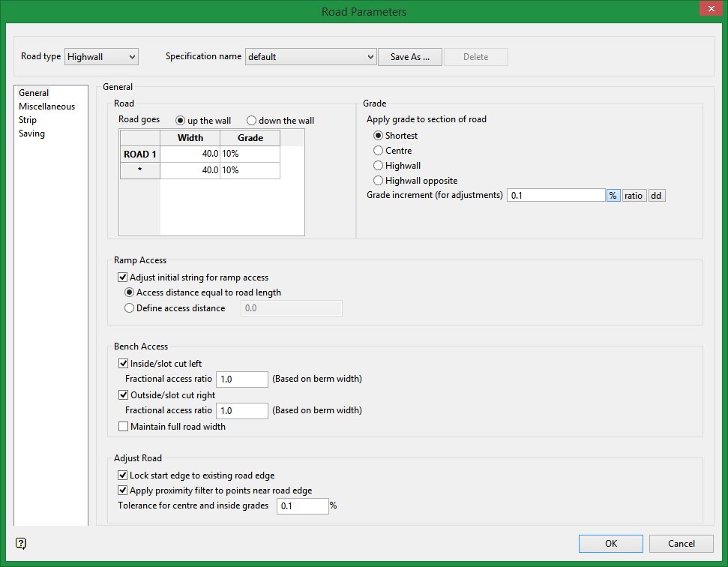
Task: Select Miscellaneous in the left panel
Action: pyautogui.click(x=46, y=106)
